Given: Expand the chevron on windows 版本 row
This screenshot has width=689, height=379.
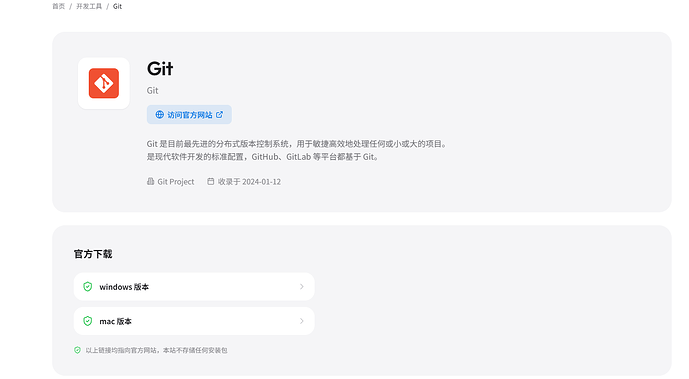Looking at the screenshot, I should tap(301, 287).
